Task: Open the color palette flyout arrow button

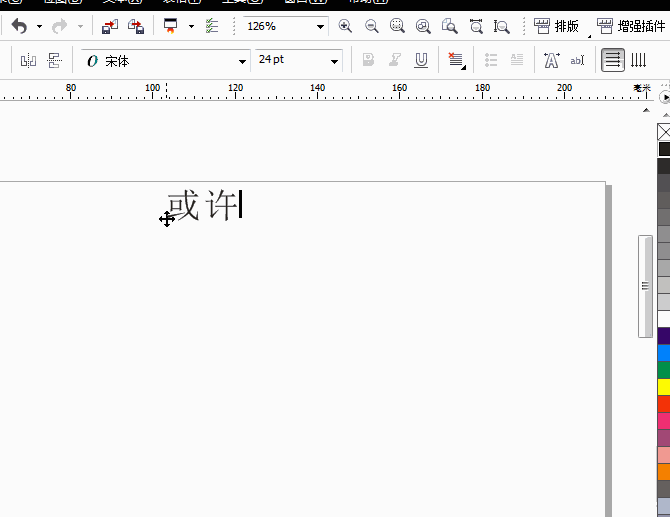Action: pos(664,97)
